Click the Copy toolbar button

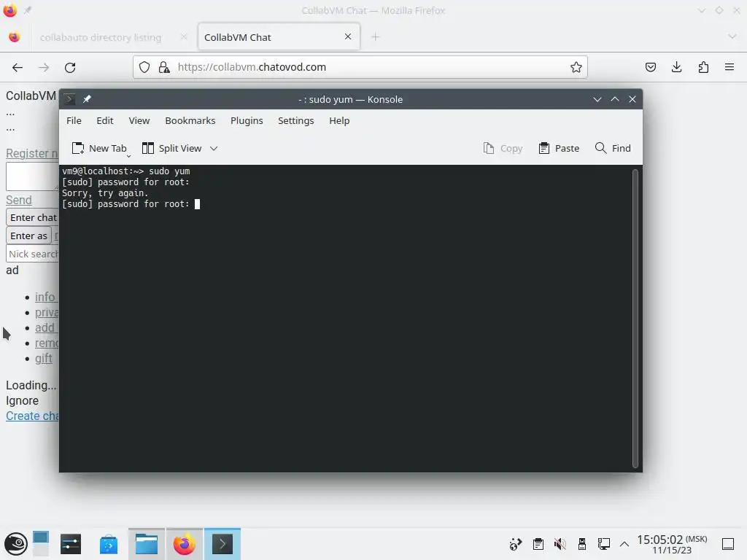click(503, 148)
